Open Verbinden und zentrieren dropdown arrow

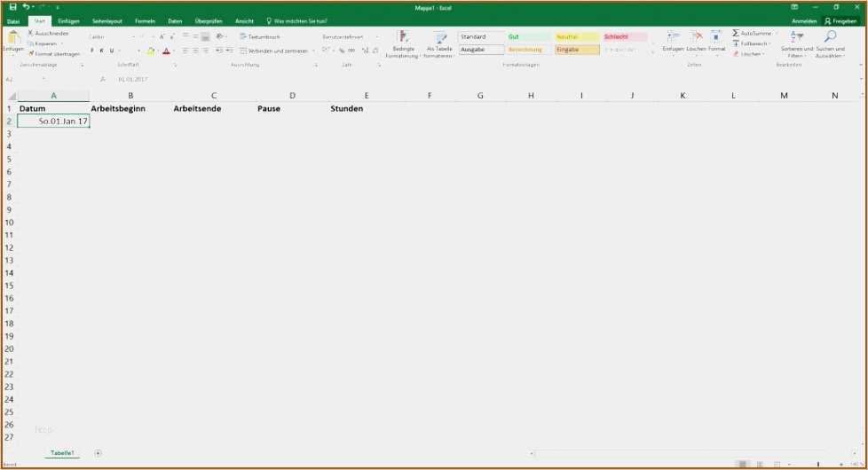pyautogui.click(x=313, y=51)
